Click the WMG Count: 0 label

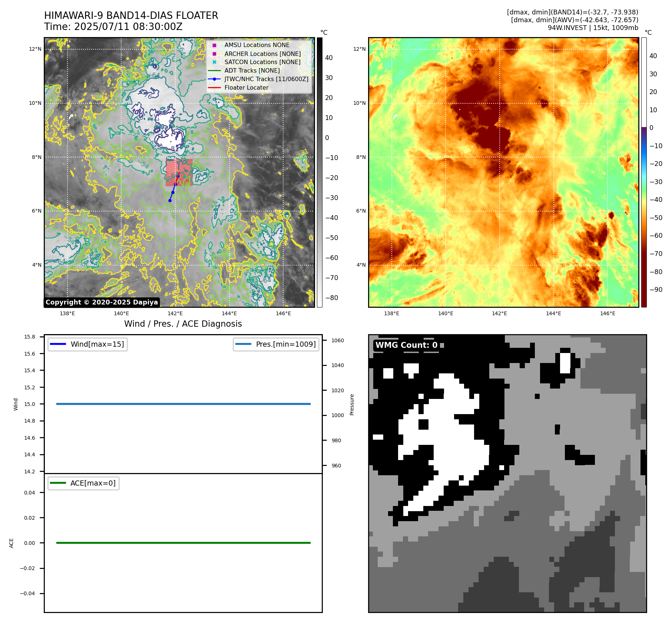[406, 345]
